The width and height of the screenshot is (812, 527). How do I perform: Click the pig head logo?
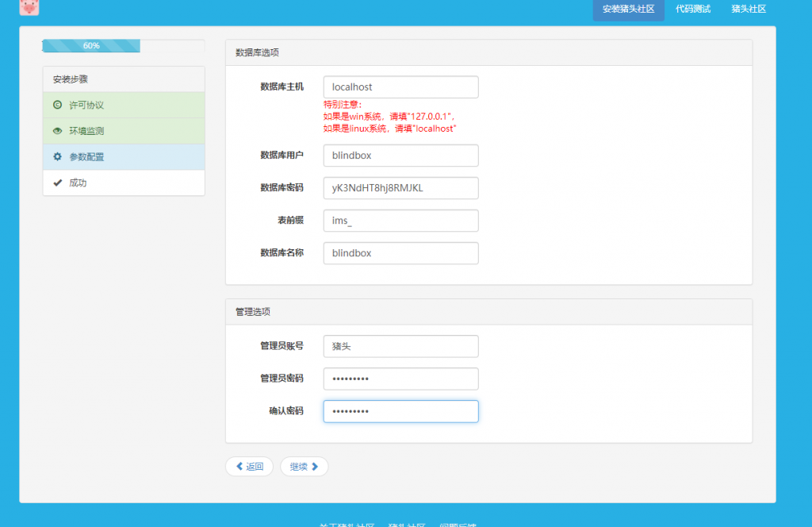pyautogui.click(x=29, y=6)
